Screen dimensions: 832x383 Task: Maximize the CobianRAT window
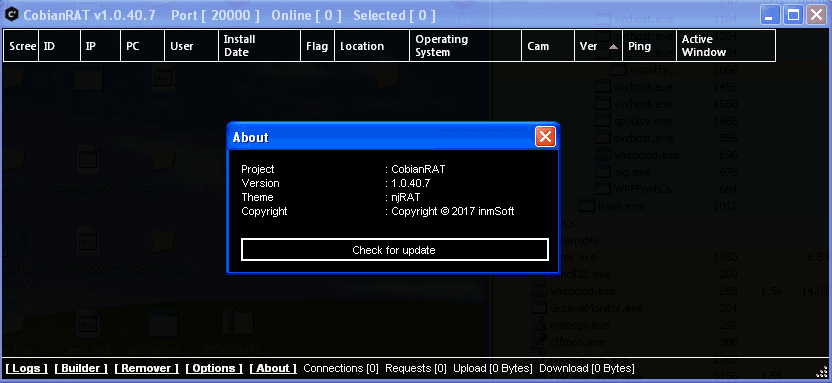click(x=793, y=15)
